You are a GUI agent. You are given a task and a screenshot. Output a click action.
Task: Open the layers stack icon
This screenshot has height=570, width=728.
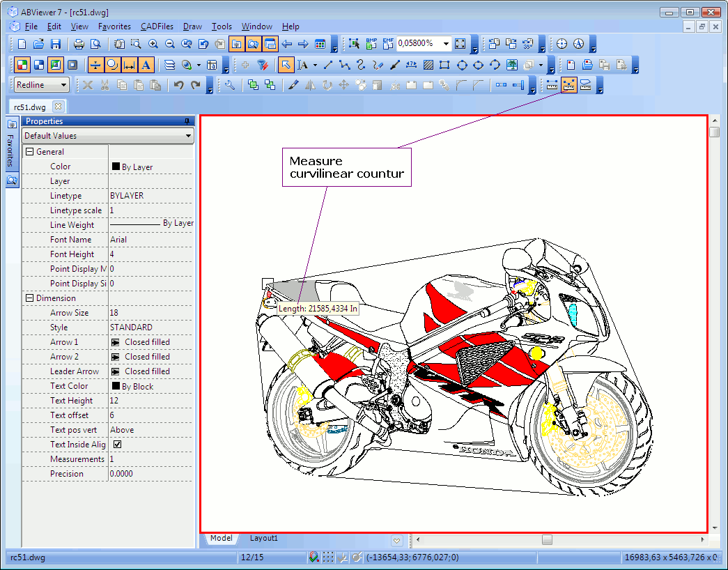click(x=170, y=65)
